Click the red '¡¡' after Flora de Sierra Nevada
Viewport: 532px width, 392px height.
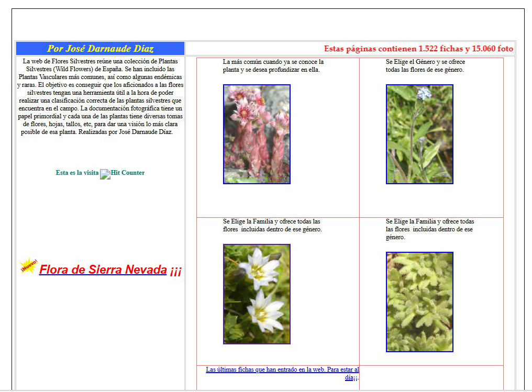click(x=175, y=271)
